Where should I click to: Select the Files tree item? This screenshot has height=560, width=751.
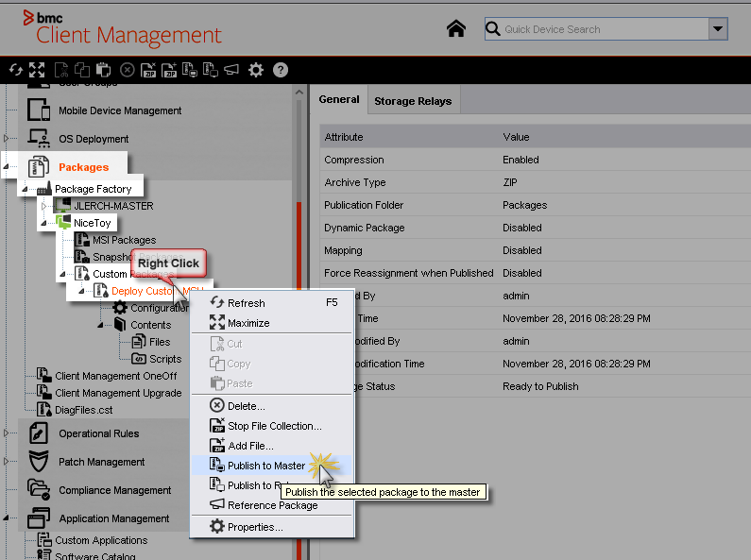[160, 342]
